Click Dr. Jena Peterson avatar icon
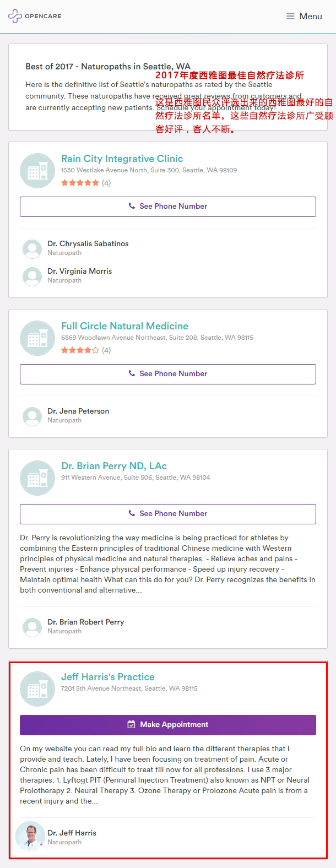336x868 pixels. tap(32, 416)
